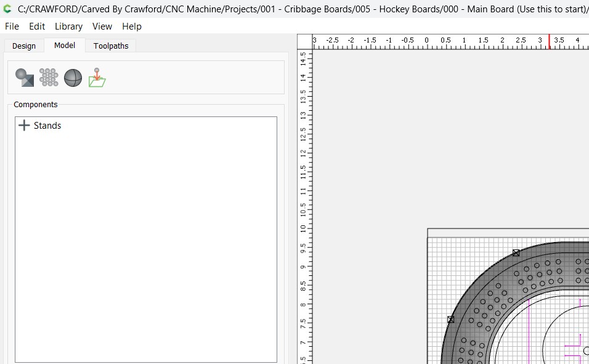Image resolution: width=589 pixels, height=364 pixels.
Task: Expand the Stands component group
Action: (x=24, y=126)
